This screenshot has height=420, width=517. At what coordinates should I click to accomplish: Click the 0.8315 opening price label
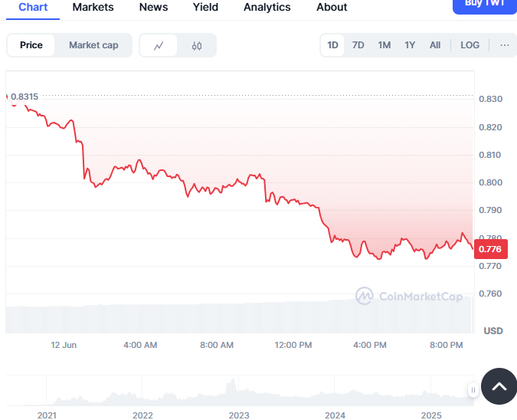point(25,97)
